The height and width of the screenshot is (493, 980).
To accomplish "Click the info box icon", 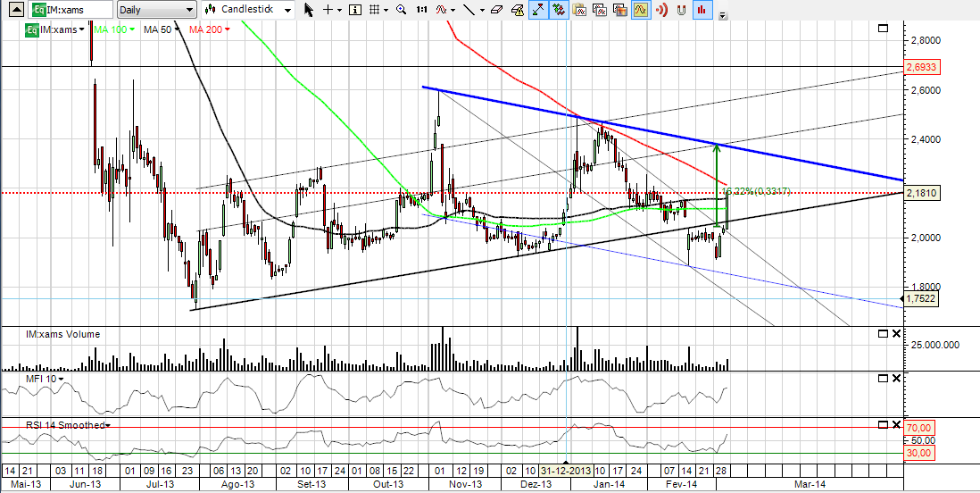I will (355, 10).
